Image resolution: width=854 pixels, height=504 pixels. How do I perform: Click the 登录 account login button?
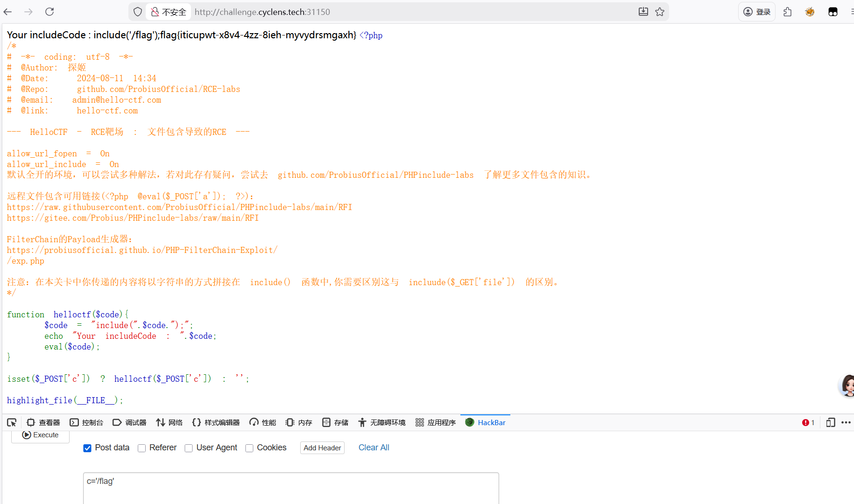coord(757,12)
